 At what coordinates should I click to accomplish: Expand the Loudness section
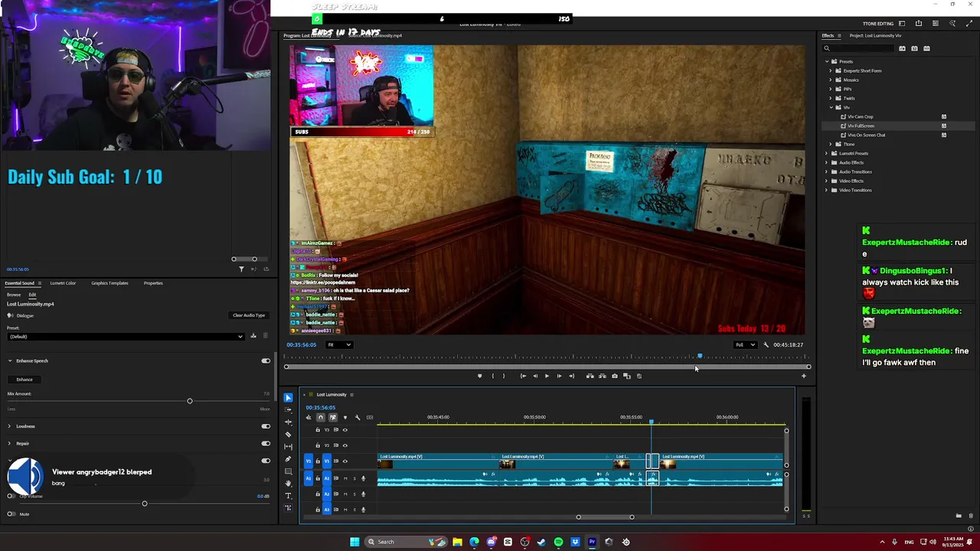(10, 426)
